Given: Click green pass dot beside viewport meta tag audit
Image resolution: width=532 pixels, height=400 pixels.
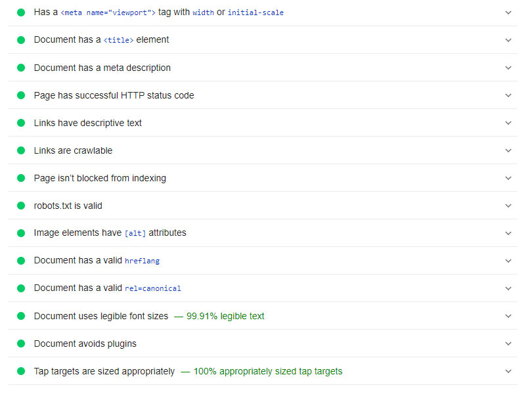Looking at the screenshot, I should (21, 12).
